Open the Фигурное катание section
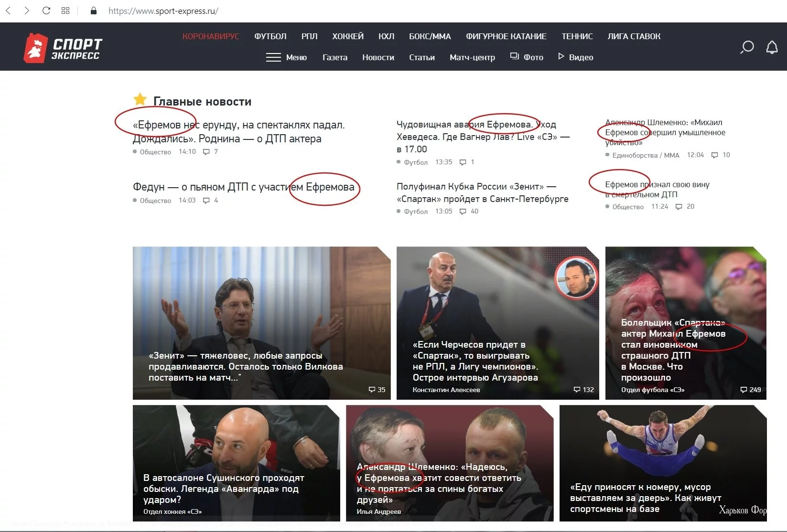The width and height of the screenshot is (787, 532). pos(506,36)
